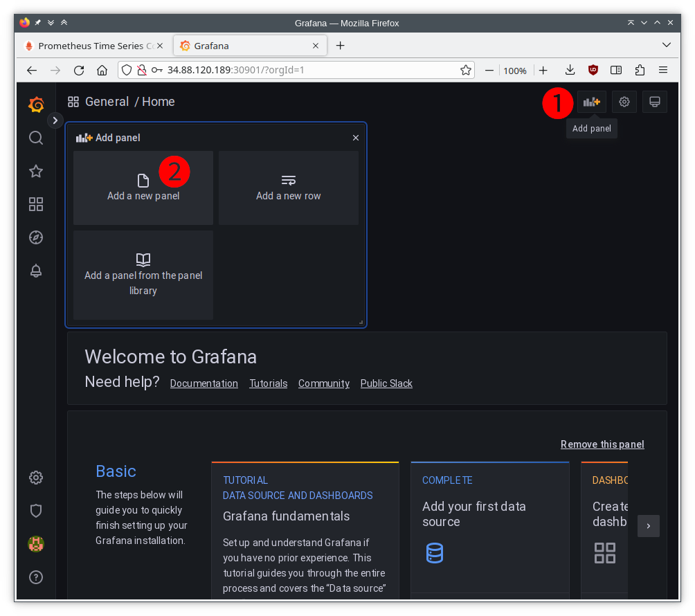Bookmark this page with the star
This screenshot has height=616, width=695.
465,70
